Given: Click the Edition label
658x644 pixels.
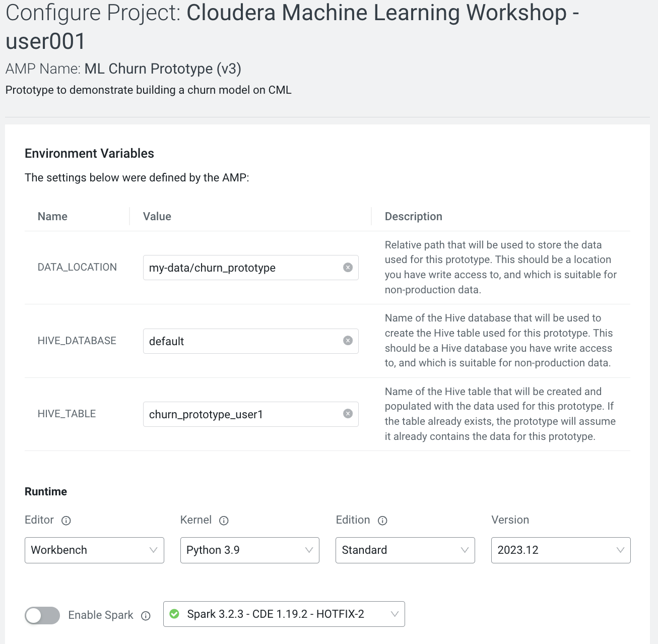Looking at the screenshot, I should [353, 520].
